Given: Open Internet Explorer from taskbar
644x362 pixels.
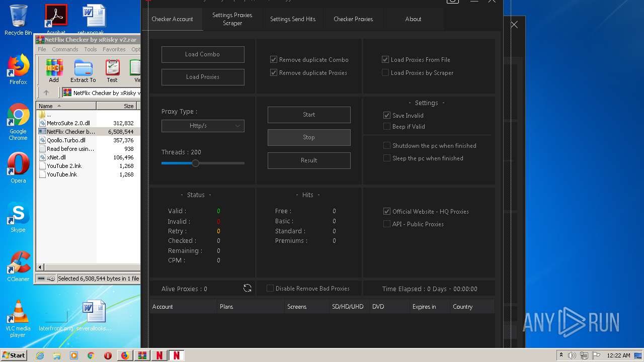Looking at the screenshot, I should click(40, 355).
